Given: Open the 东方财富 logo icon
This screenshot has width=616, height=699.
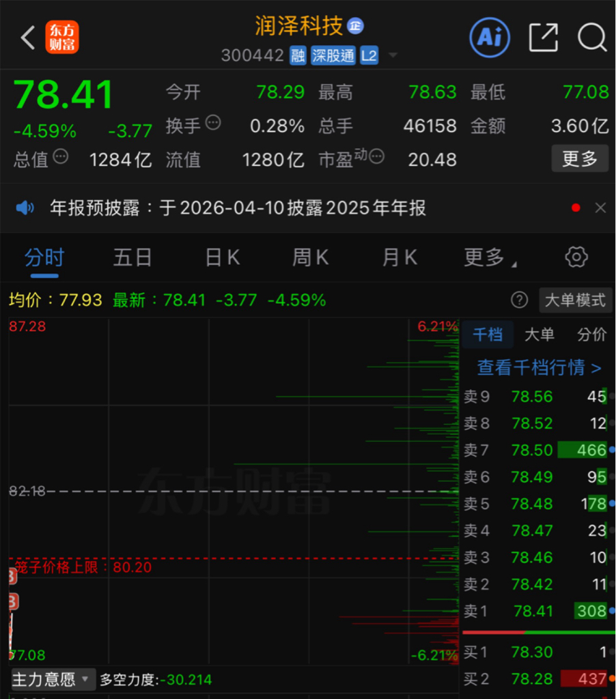Looking at the screenshot, I should point(62,37).
